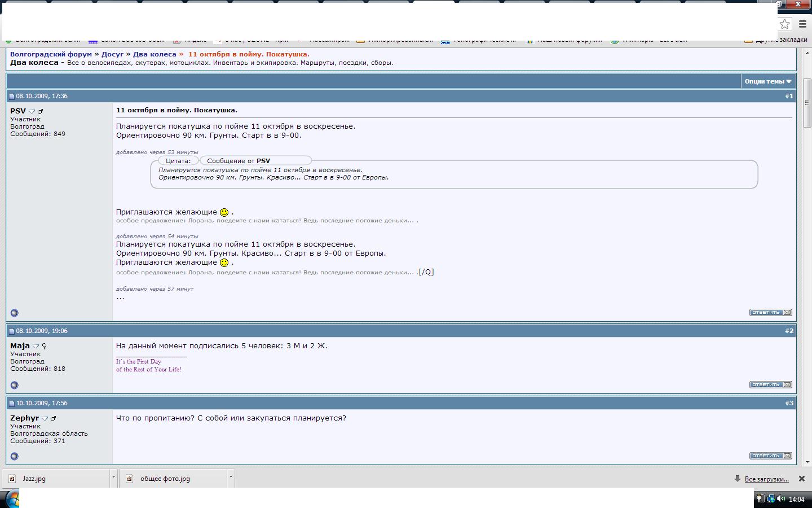The width and height of the screenshot is (812, 508).
Task: Click the scrollbar down arrow
Action: [807, 462]
